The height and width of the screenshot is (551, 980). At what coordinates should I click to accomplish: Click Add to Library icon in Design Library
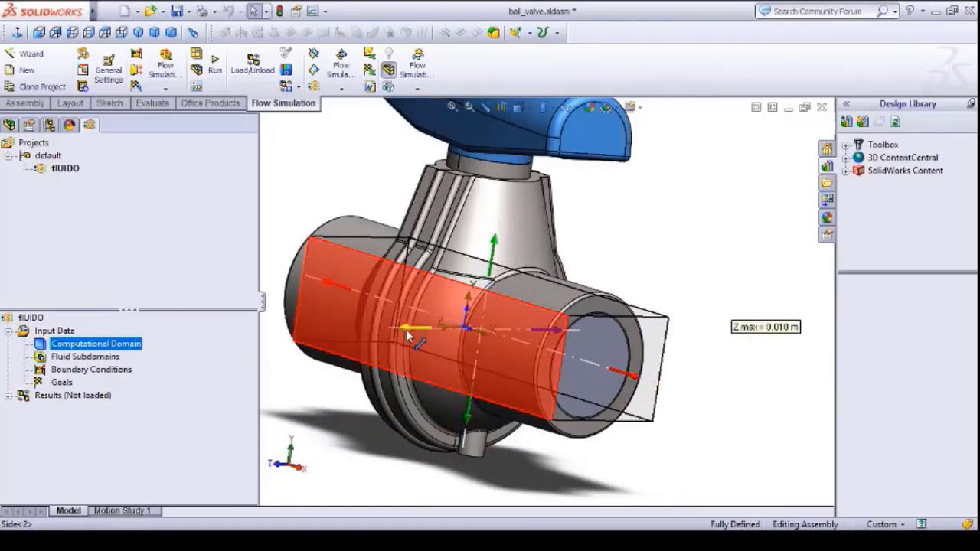847,122
